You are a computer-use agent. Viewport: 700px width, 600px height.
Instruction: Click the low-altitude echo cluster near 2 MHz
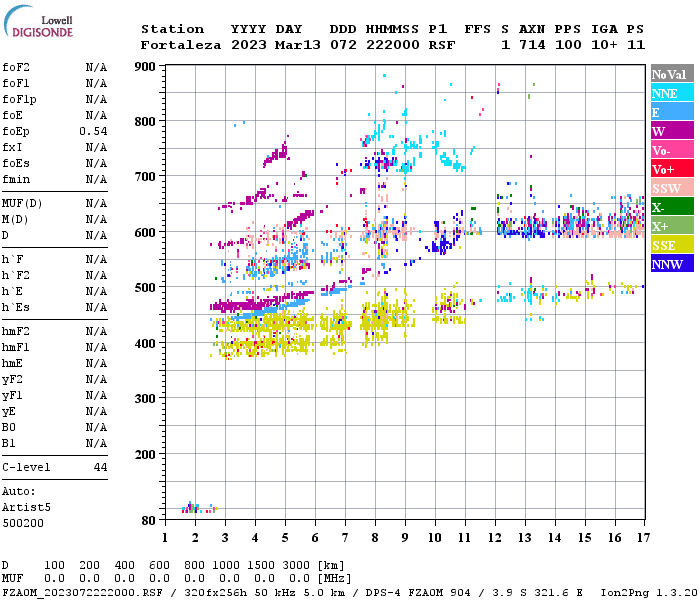coord(199,508)
